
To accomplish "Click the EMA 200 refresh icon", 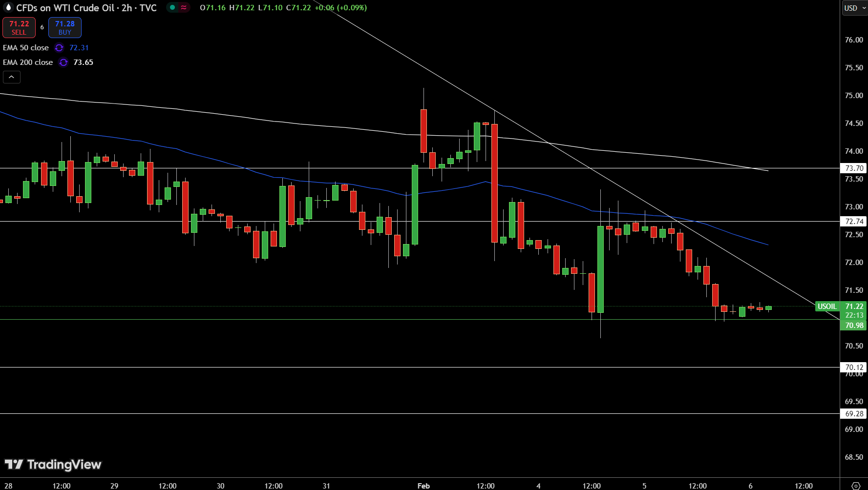I will (x=64, y=62).
